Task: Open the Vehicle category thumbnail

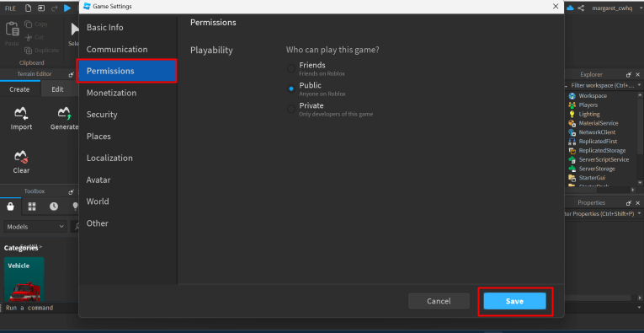Action: coord(24,280)
